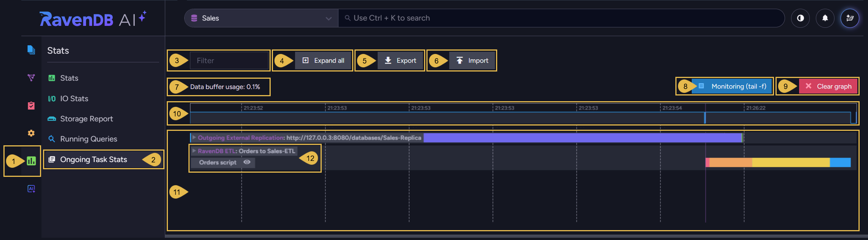Toggle Monitoring (tail -f) mode
This screenshot has width=868, height=240.
coord(732,86)
